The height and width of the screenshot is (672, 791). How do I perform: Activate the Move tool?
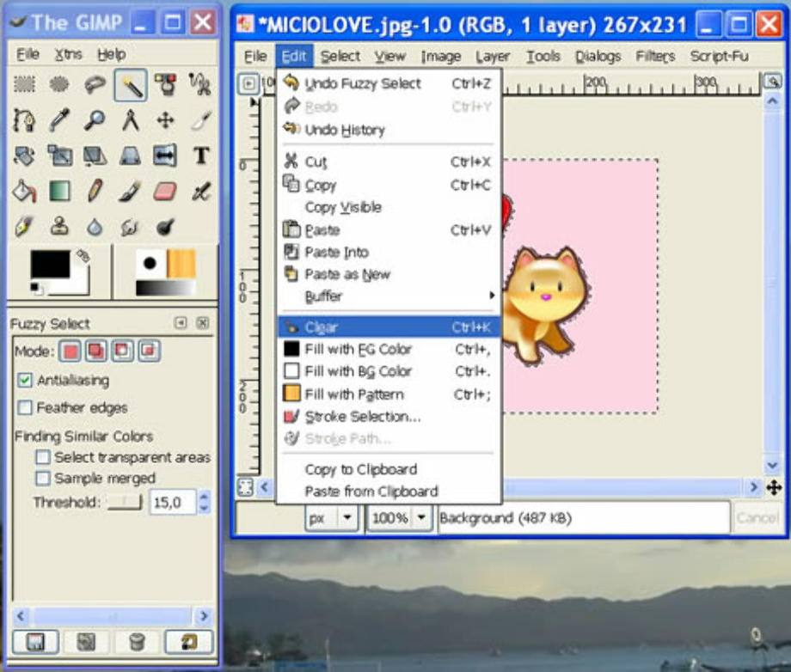(165, 120)
